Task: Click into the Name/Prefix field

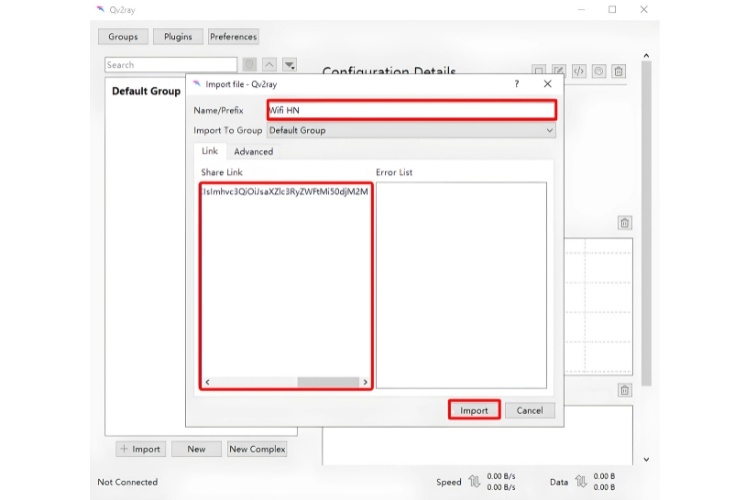Action: [412, 110]
